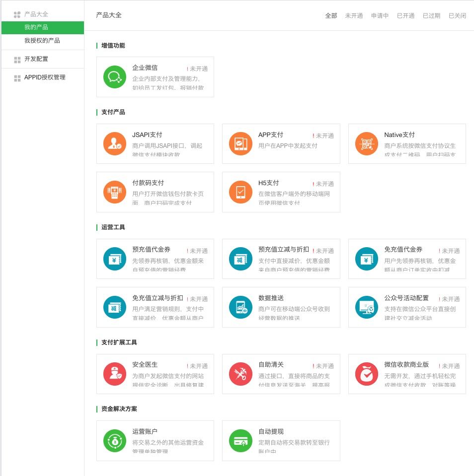This screenshot has width=474, height=476.
Task: Click the 资金解决方案 section heading
Action: pyautogui.click(x=119, y=409)
